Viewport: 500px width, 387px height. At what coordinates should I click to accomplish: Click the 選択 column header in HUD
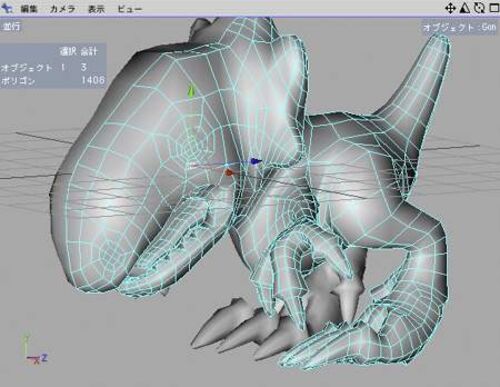(68, 52)
